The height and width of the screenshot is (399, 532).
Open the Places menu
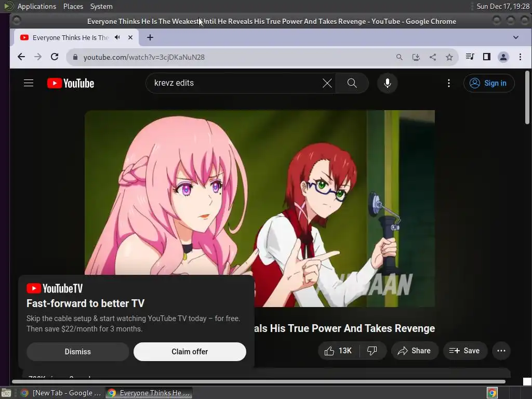pyautogui.click(x=73, y=6)
